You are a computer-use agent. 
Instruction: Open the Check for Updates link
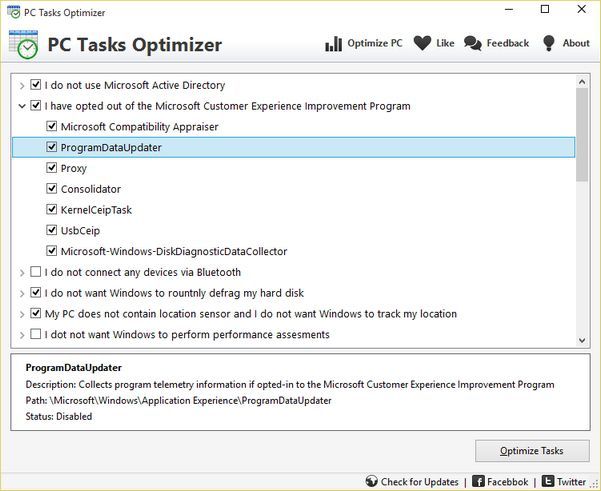pyautogui.click(x=419, y=481)
